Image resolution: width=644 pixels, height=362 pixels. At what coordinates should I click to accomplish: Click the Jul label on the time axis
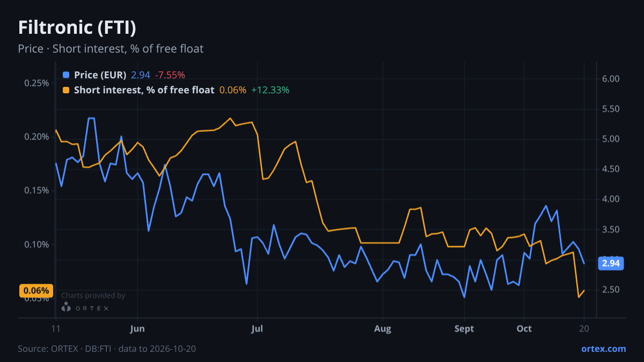[258, 329]
